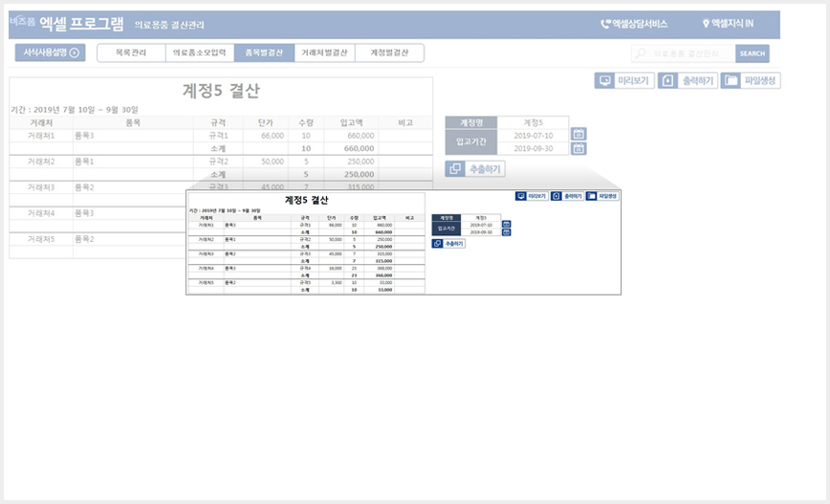Select the 규격1 cell
830x504 pixels.
(218, 136)
